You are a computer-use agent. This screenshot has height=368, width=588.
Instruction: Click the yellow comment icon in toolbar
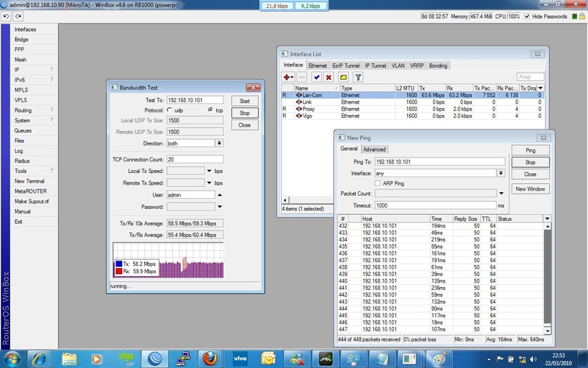[x=343, y=77]
